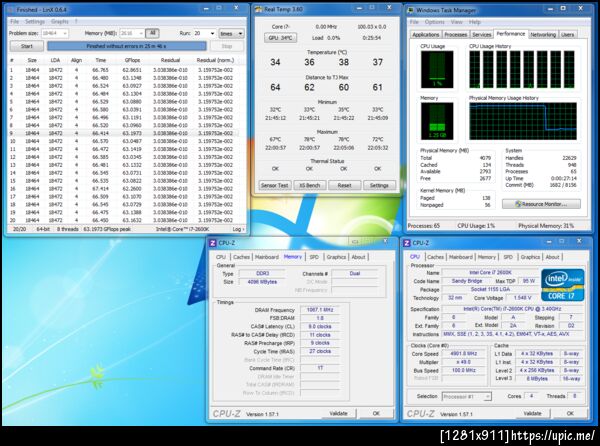Open Mainboard tab in CPU-Z memory window
600x446 pixels.
point(266,257)
